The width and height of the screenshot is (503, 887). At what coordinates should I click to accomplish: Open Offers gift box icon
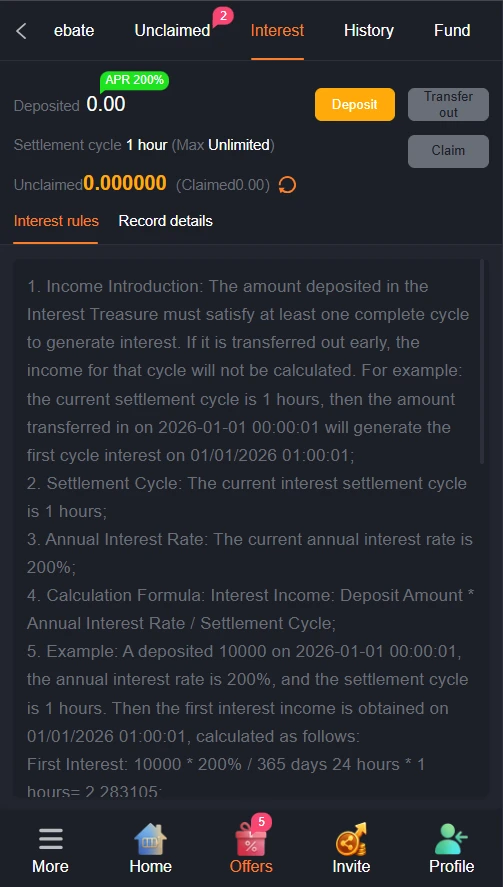[x=251, y=840]
